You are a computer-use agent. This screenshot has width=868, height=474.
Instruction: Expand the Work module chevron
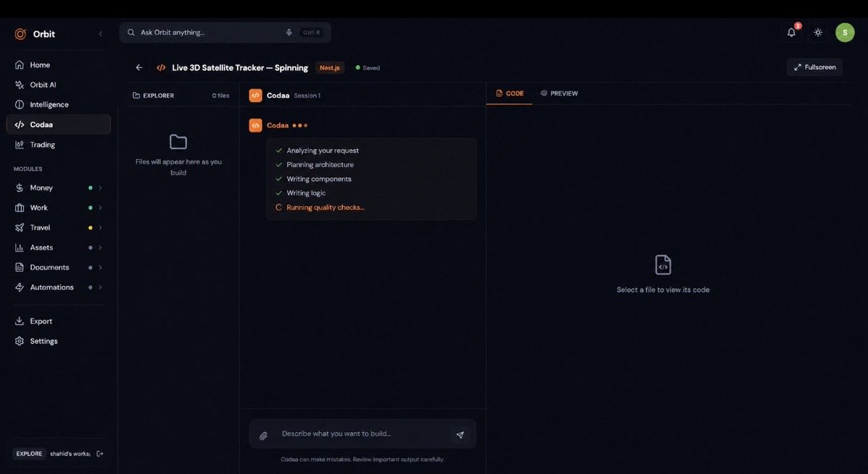click(x=100, y=208)
